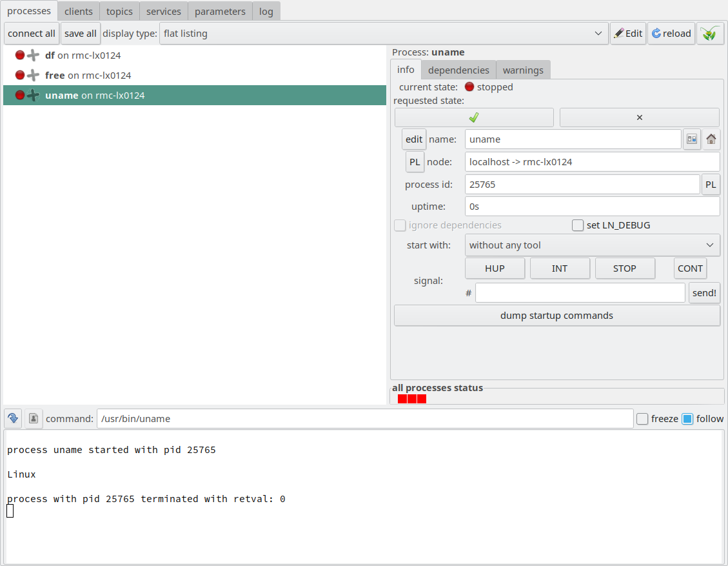Open the warnings tab

point(523,70)
